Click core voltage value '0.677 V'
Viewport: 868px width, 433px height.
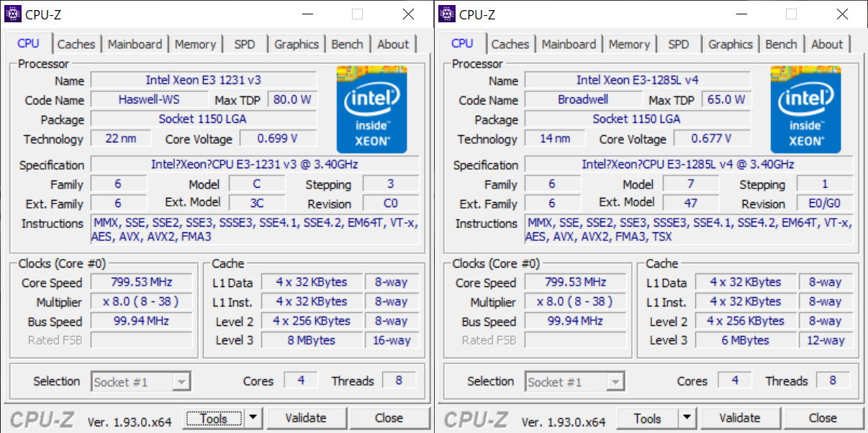[712, 139]
